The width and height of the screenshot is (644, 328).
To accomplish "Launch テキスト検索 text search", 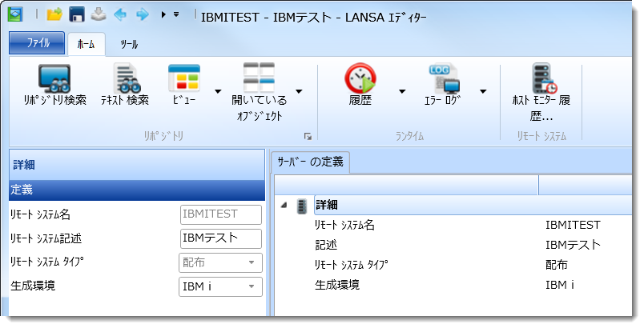I will coord(125,85).
